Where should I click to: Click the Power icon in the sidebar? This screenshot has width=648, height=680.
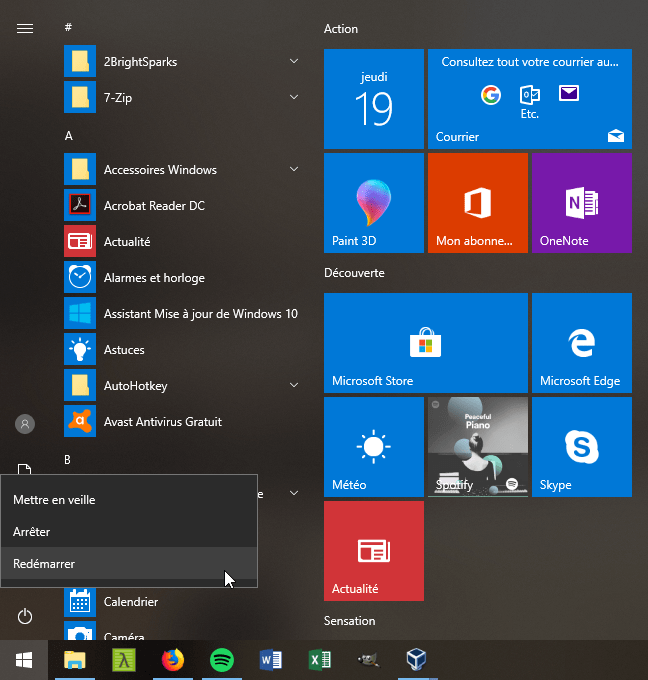point(25,616)
